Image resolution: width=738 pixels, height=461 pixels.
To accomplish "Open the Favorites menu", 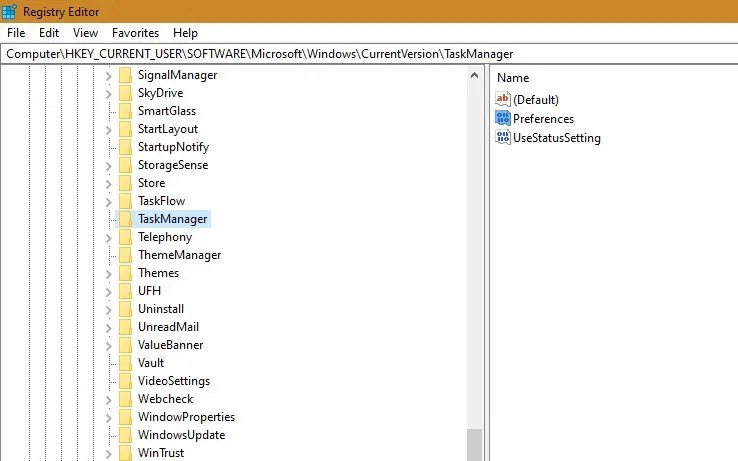I will (x=135, y=33).
